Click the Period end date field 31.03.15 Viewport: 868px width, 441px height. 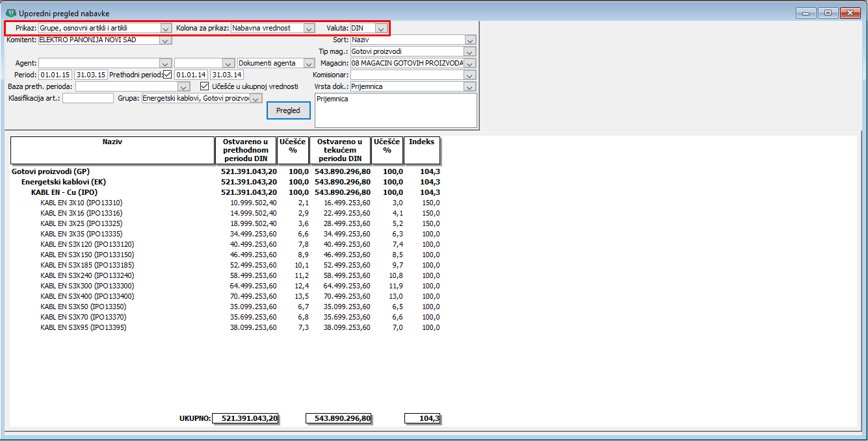pos(90,75)
